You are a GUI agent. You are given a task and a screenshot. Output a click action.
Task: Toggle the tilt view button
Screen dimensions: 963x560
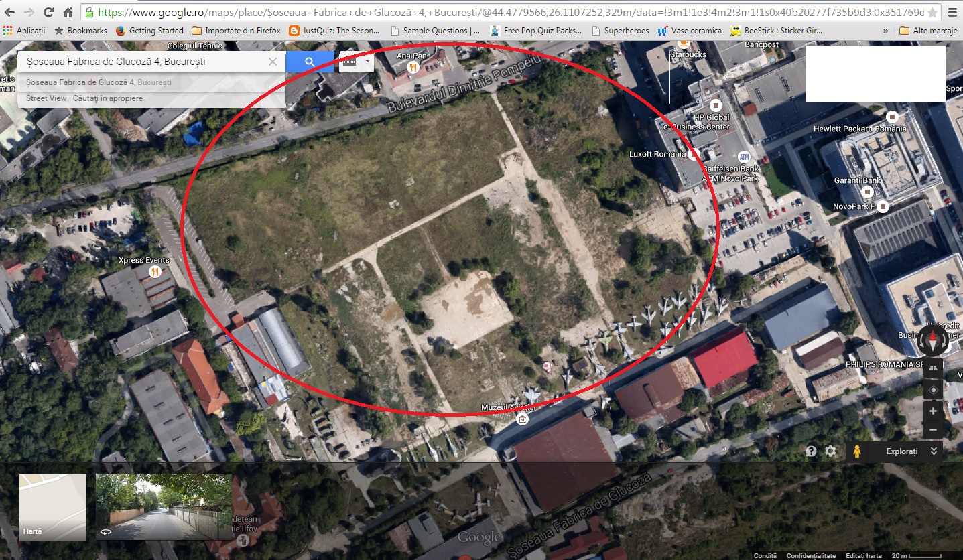[932, 369]
